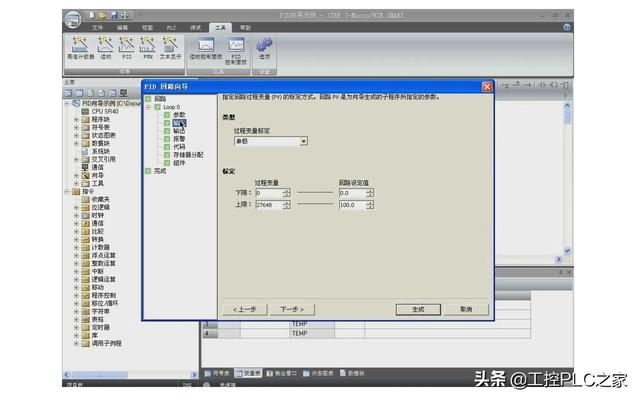Select 报警 step in wizard tree
This screenshot has width=640, height=400.
click(x=179, y=139)
